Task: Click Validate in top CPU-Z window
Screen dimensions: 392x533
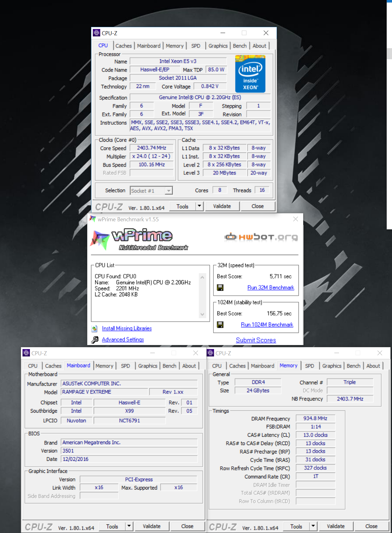Action: (222, 206)
